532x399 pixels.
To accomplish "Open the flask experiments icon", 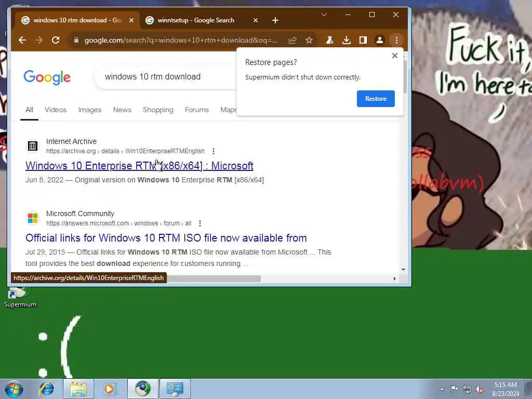I will point(329,41).
